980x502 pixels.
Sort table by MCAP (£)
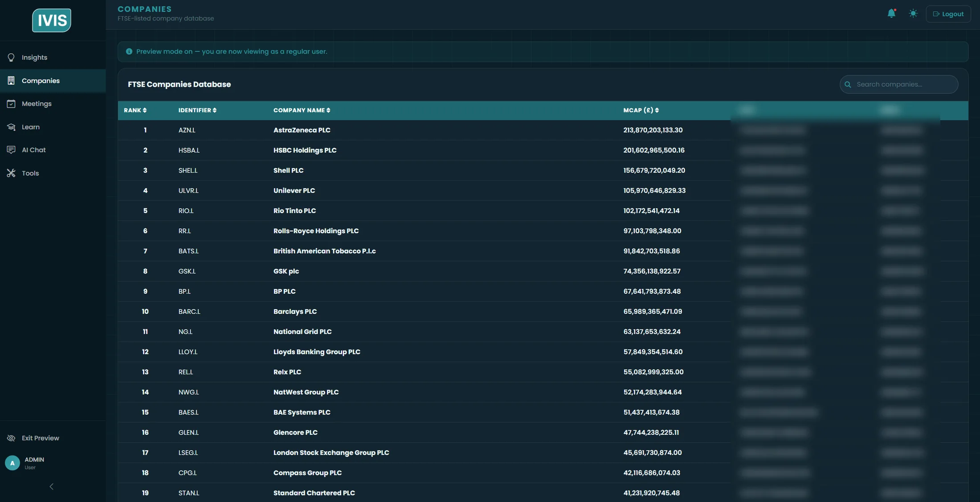[641, 110]
